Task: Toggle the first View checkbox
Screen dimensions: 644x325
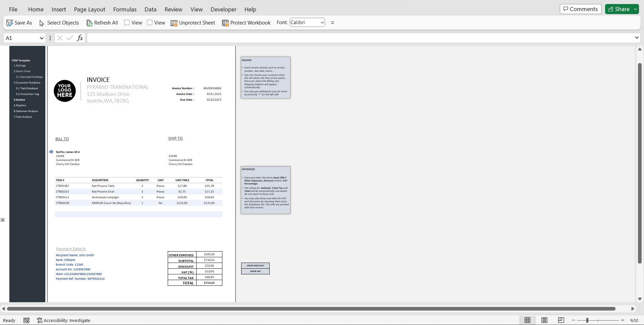Action: 127,22
